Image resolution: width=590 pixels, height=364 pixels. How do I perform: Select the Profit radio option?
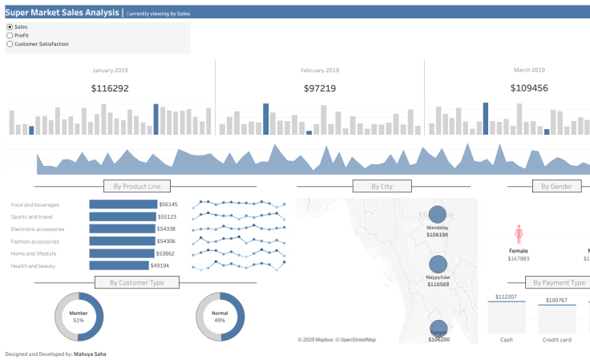click(x=10, y=35)
